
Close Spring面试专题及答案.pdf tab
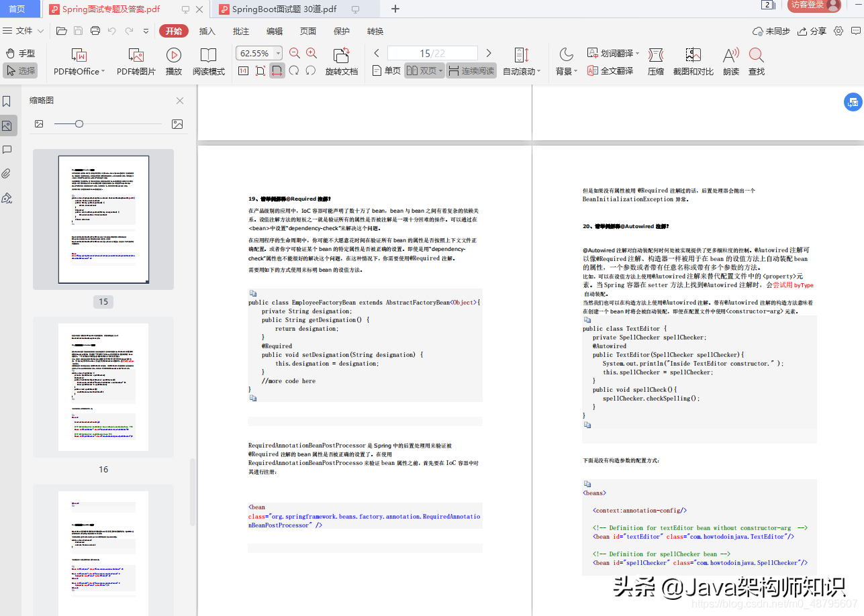pyautogui.click(x=199, y=9)
